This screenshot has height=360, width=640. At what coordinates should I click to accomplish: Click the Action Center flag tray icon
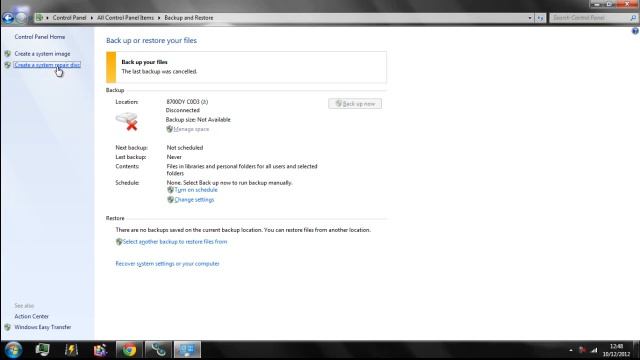point(583,350)
